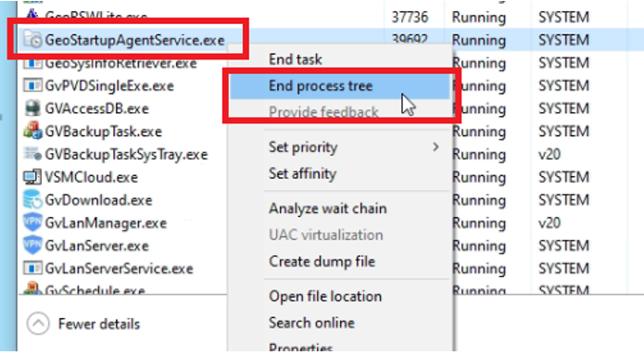The image size is (644, 355).
Task: Click the GVBackupTask.exe icon
Action: pyautogui.click(x=32, y=131)
